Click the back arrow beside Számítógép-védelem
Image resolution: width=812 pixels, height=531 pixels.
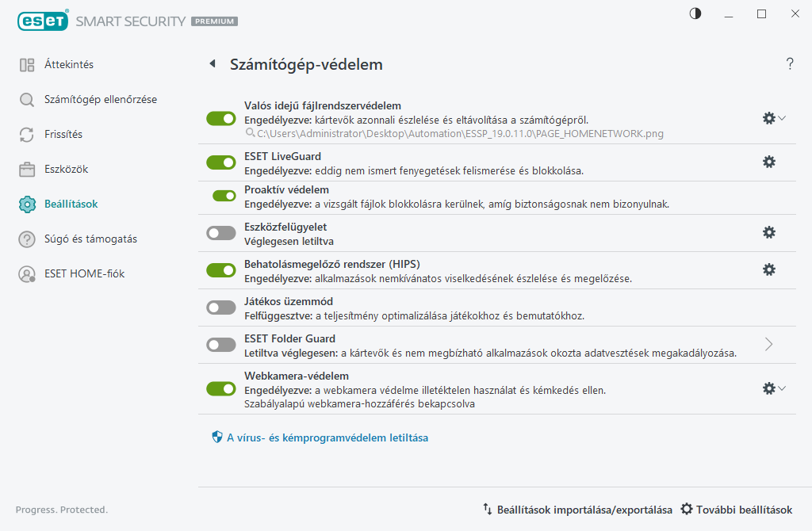pyautogui.click(x=212, y=64)
